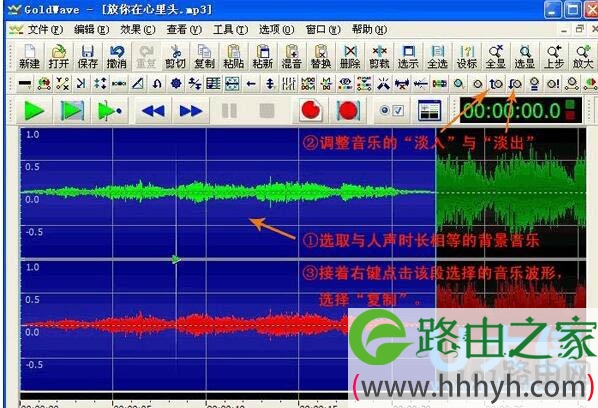Start playback with the green play button
Image resolution: width=598 pixels, height=408 pixels.
click(x=34, y=111)
